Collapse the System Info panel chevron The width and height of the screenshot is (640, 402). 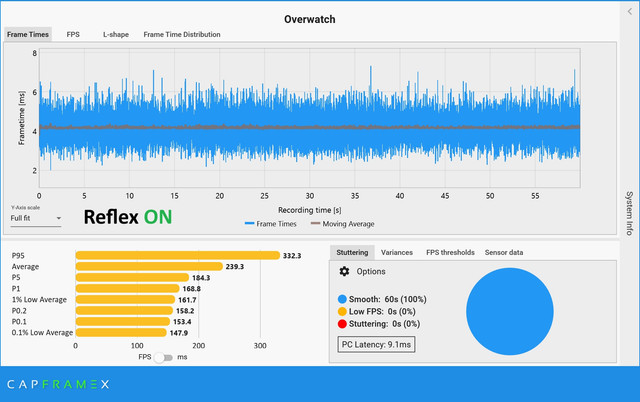(x=630, y=11)
